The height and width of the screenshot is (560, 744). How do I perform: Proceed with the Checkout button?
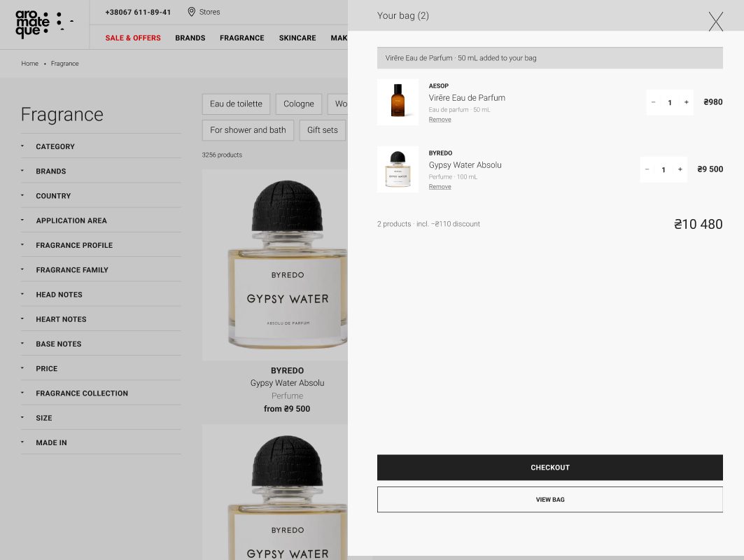click(x=550, y=468)
